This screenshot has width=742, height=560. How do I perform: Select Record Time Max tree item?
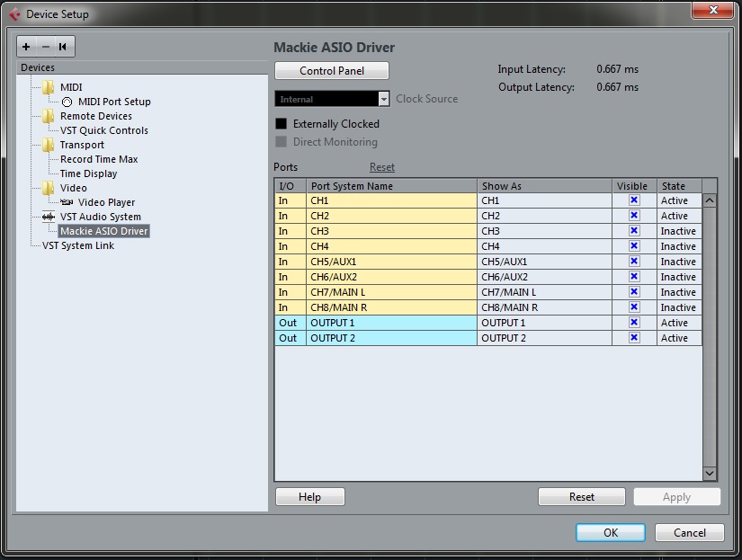pos(99,159)
